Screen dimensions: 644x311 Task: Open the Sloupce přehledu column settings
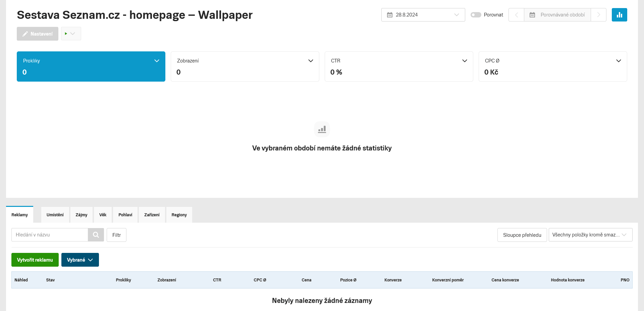[522, 235]
